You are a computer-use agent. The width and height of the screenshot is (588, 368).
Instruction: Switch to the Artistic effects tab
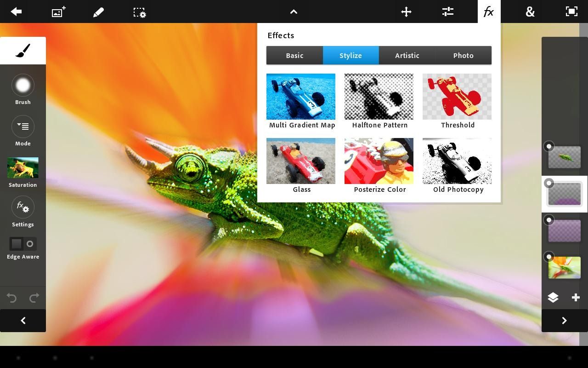(x=407, y=55)
